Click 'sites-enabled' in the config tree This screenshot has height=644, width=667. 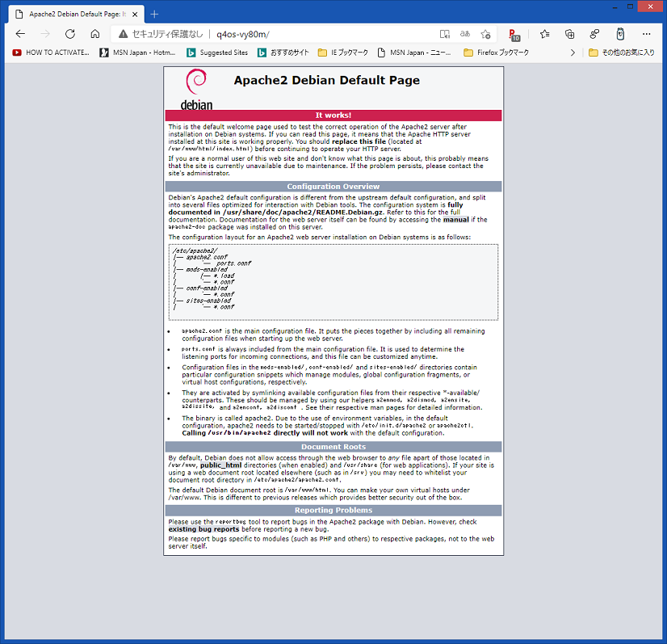tap(208, 301)
